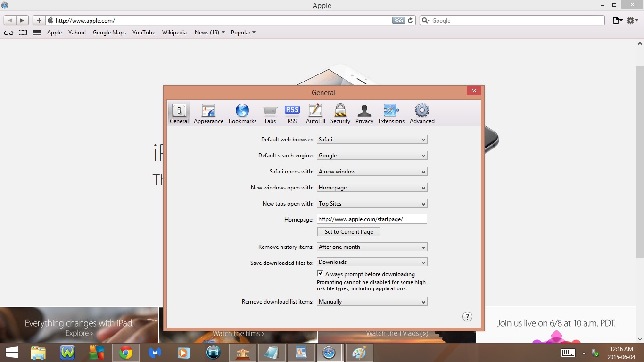The image size is (644, 362).
Task: Expand Safari opens with dropdown
Action: (x=372, y=172)
